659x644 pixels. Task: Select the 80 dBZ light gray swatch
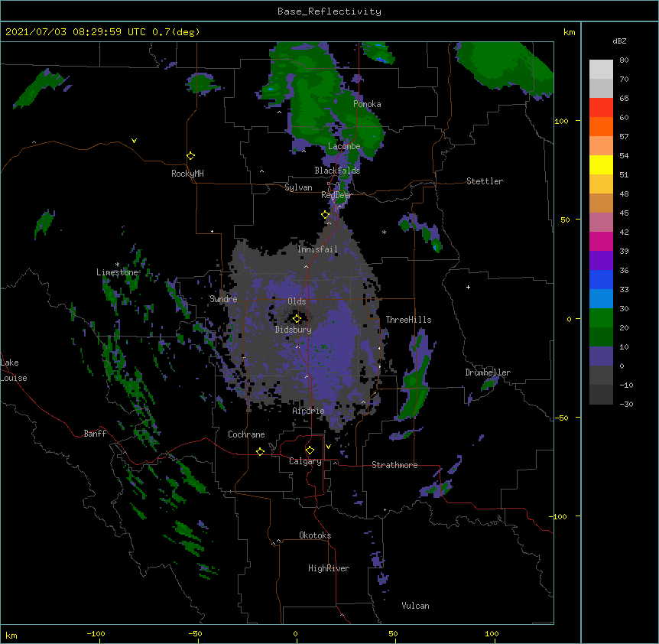pos(601,70)
